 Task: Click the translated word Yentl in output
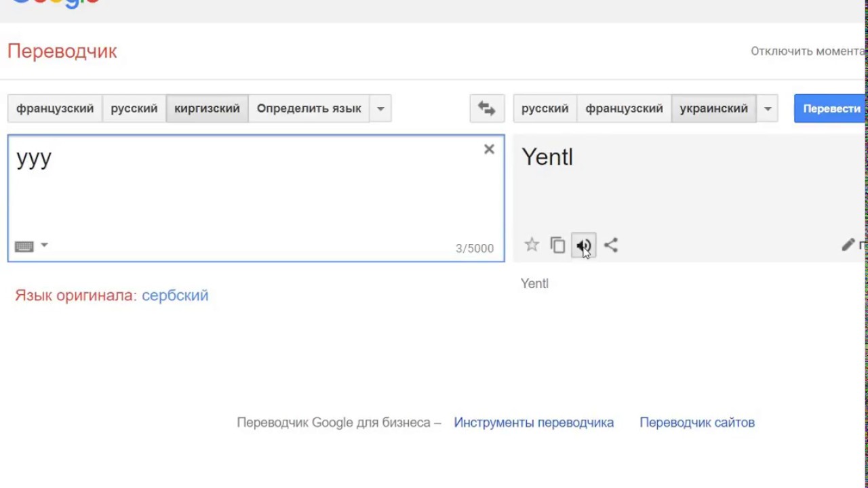(547, 157)
